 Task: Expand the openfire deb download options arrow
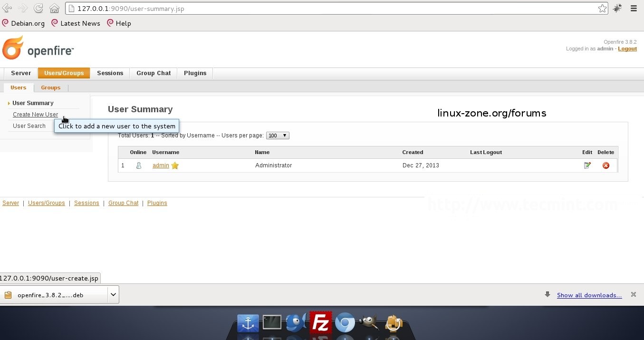click(x=113, y=295)
